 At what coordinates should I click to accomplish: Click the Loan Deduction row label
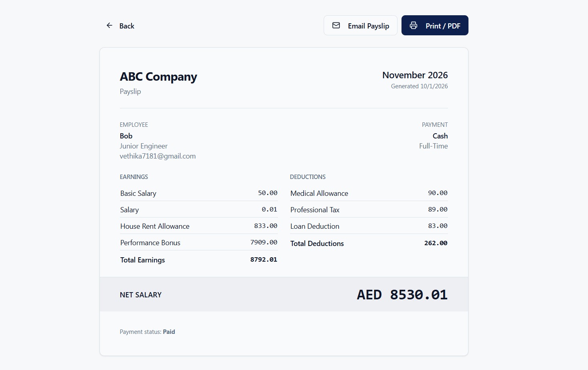(x=315, y=226)
